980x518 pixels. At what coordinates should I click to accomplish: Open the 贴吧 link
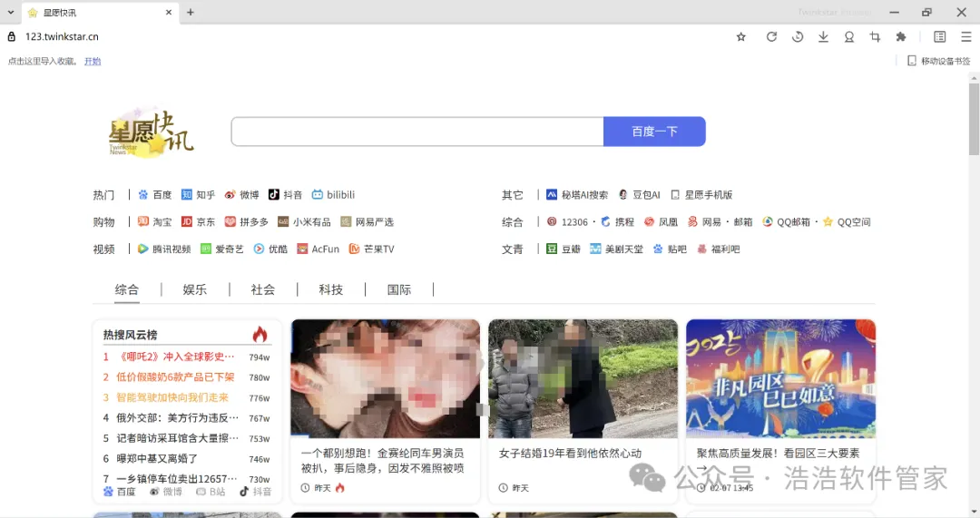click(670, 249)
